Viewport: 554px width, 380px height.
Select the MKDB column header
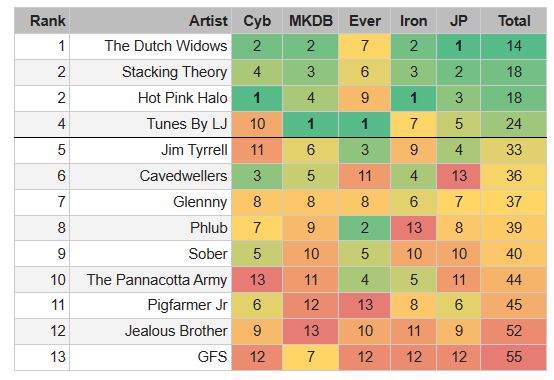pyautogui.click(x=311, y=21)
